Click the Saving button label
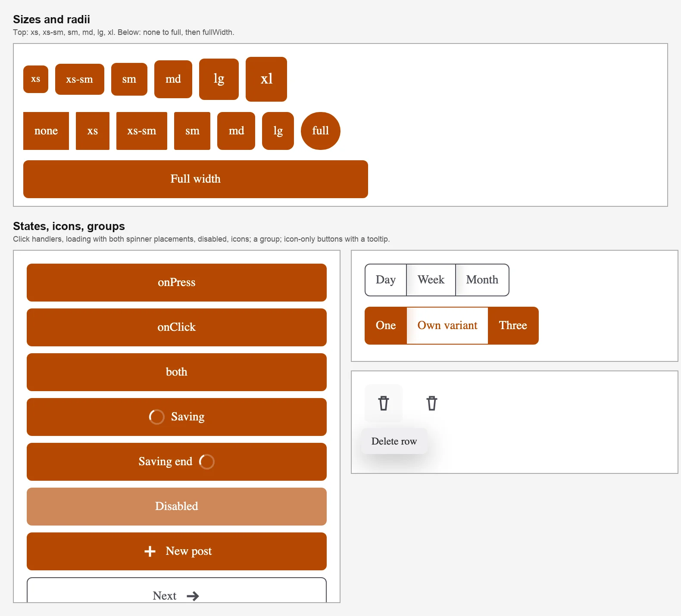Screen dimensions: 681x616 click(188, 417)
